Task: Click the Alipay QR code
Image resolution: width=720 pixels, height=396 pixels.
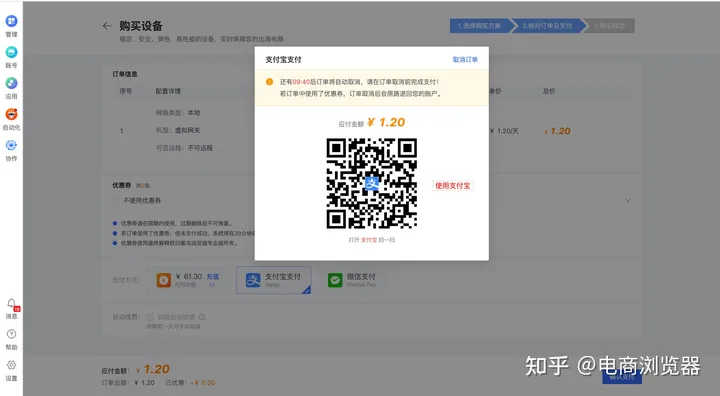Action: point(371,183)
